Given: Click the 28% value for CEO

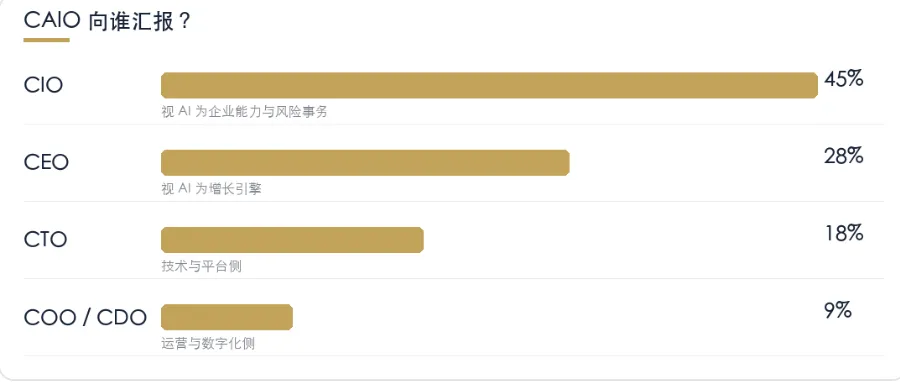Looking at the screenshot, I should pyautogui.click(x=844, y=156).
